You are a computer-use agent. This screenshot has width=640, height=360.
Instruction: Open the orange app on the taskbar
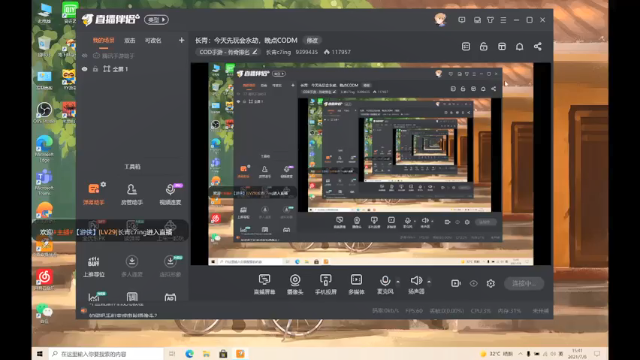[240, 354]
